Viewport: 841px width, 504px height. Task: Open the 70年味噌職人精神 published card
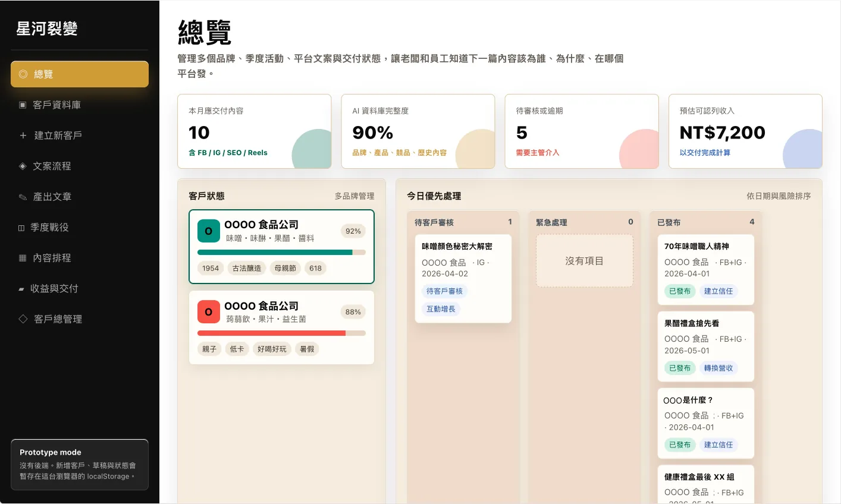705,270
